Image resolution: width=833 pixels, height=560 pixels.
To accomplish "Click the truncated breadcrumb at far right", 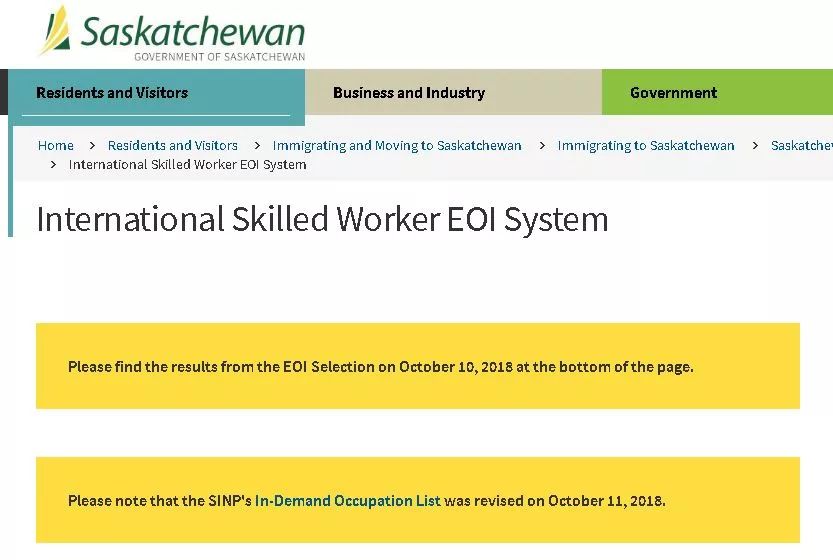I will point(801,145).
